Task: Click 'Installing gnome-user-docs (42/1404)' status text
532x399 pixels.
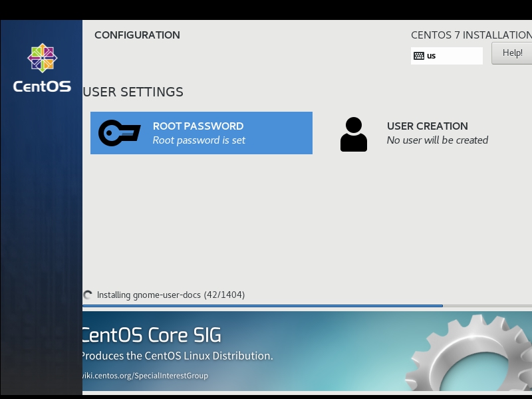Action: click(171, 295)
